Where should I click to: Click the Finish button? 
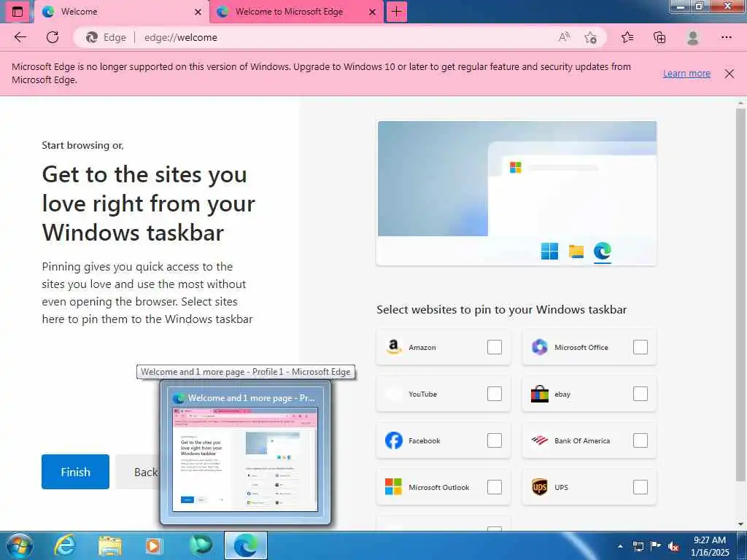tap(75, 472)
